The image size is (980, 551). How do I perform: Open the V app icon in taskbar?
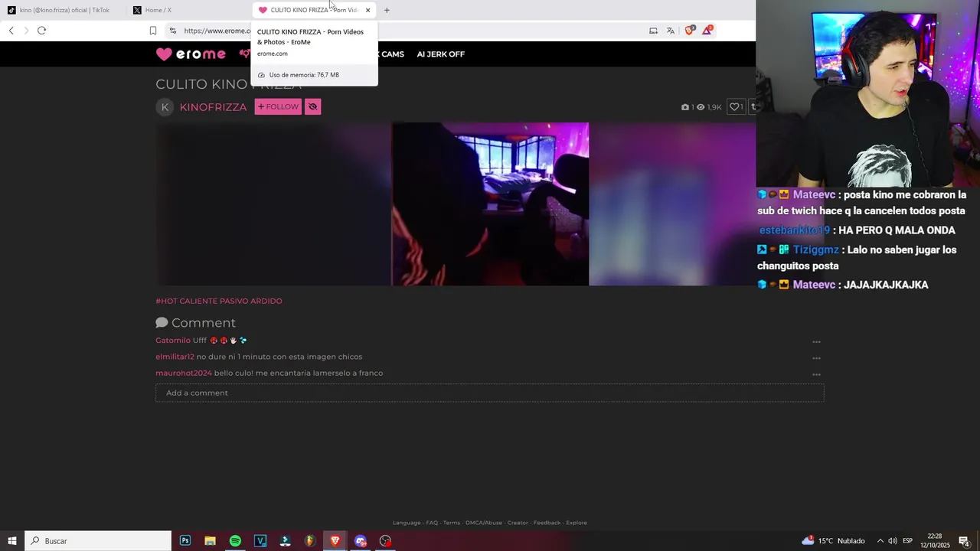[260, 541]
